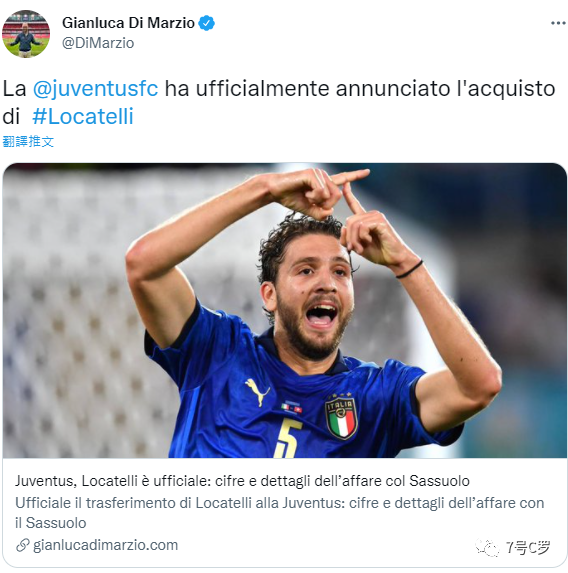Click the Puma logo on the jersey
The height and width of the screenshot is (573, 568).
pyautogui.click(x=257, y=392)
